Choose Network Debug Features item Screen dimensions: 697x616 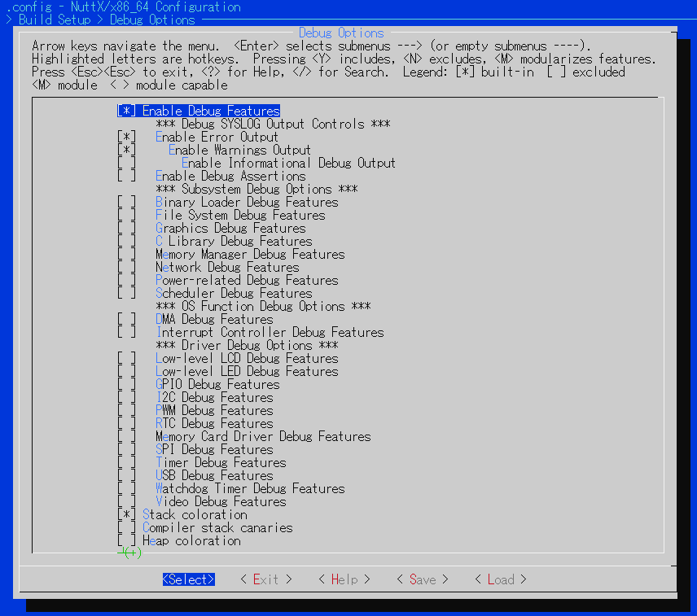pos(227,267)
